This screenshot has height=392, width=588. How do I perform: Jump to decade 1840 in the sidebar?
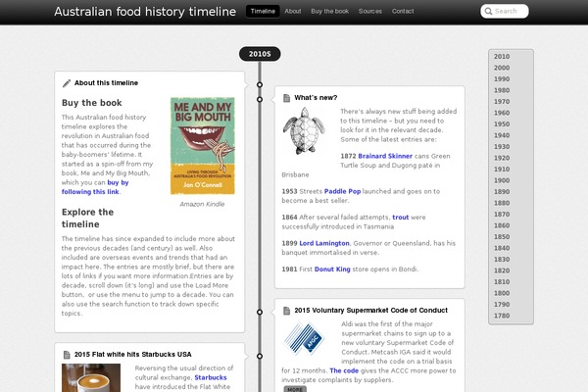point(502,248)
